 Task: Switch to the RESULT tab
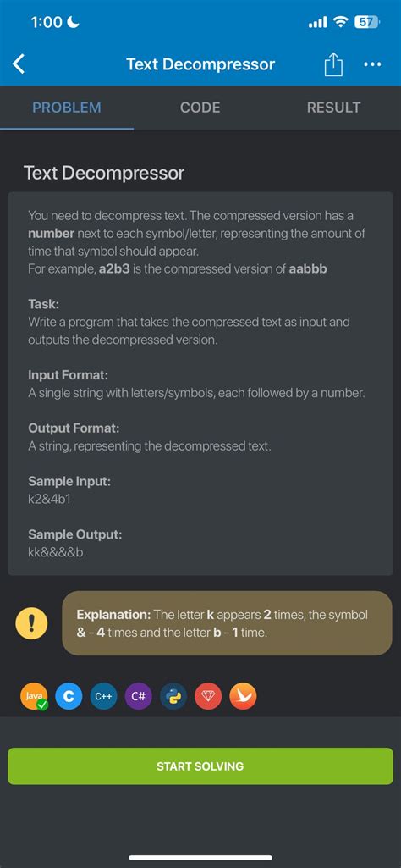[x=333, y=108]
